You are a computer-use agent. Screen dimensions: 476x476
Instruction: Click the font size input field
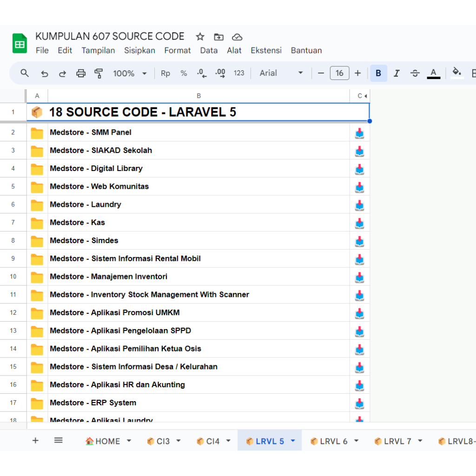click(x=339, y=73)
